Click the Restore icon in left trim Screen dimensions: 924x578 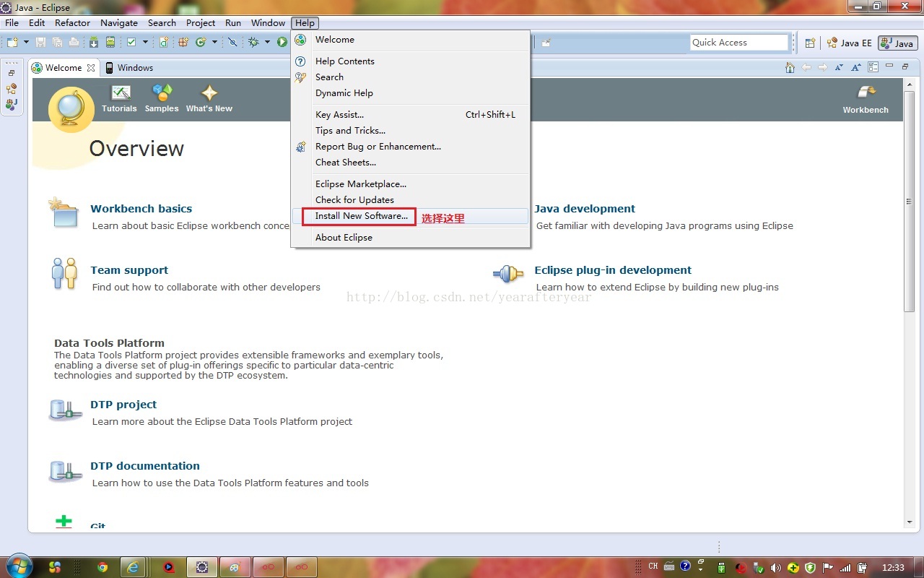click(12, 73)
